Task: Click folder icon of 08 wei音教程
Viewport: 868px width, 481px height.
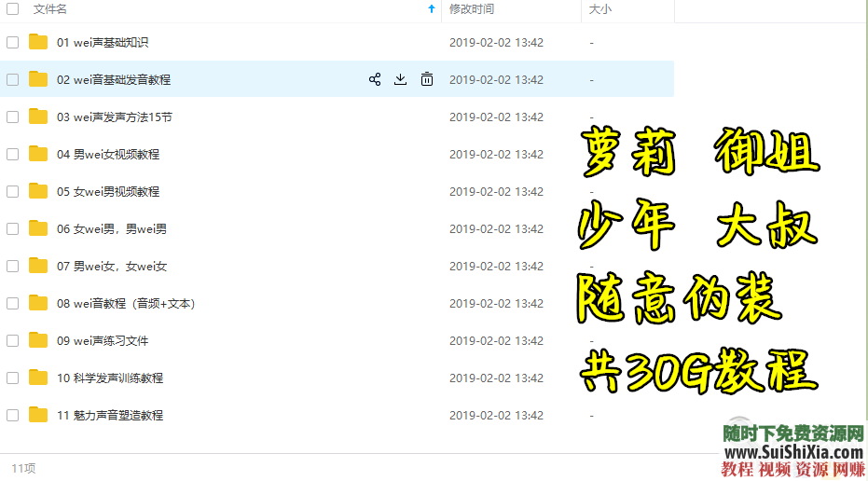Action: pyautogui.click(x=38, y=303)
